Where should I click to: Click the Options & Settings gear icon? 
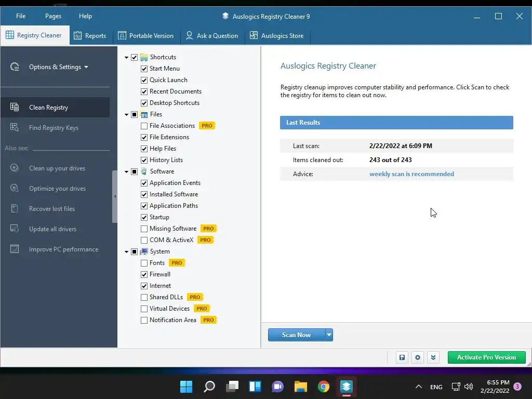pyautogui.click(x=15, y=67)
